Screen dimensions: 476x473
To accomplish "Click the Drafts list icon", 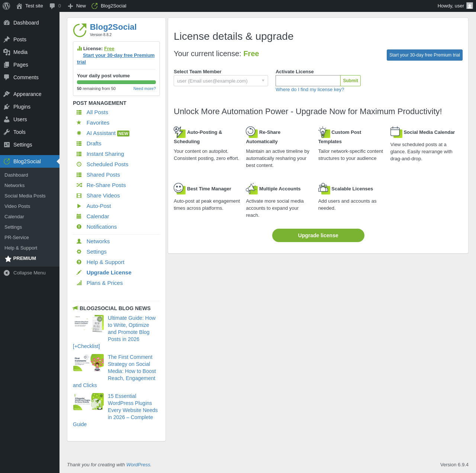I will pos(79,144).
